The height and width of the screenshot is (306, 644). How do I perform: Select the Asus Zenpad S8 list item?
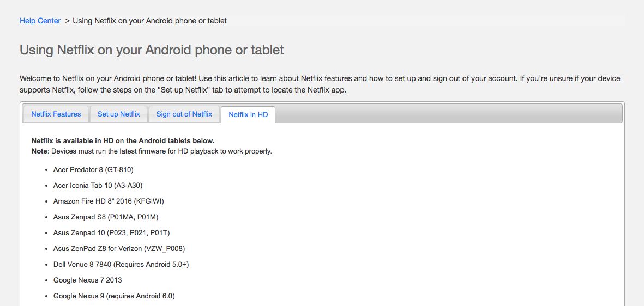(106, 217)
